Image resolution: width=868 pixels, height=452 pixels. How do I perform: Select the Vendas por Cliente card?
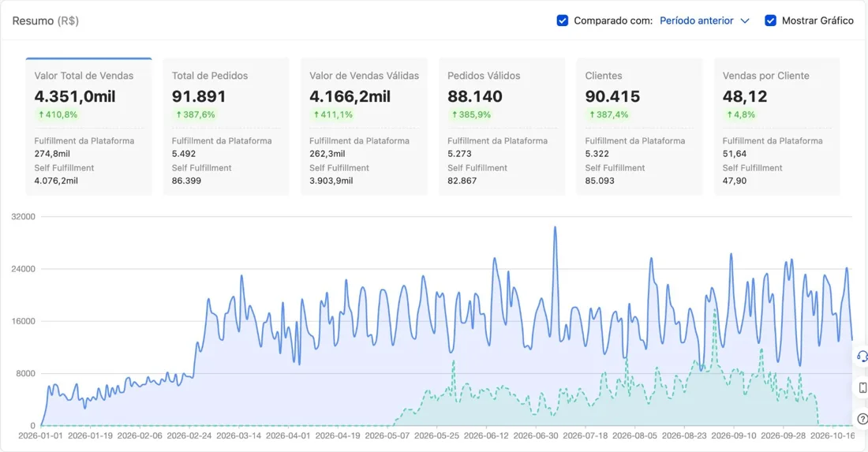(x=776, y=127)
